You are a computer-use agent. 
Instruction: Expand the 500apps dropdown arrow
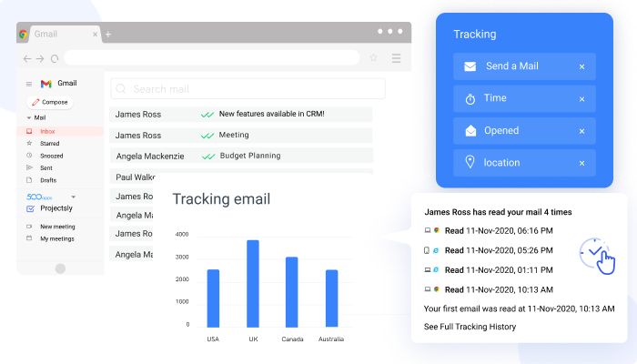point(74,197)
